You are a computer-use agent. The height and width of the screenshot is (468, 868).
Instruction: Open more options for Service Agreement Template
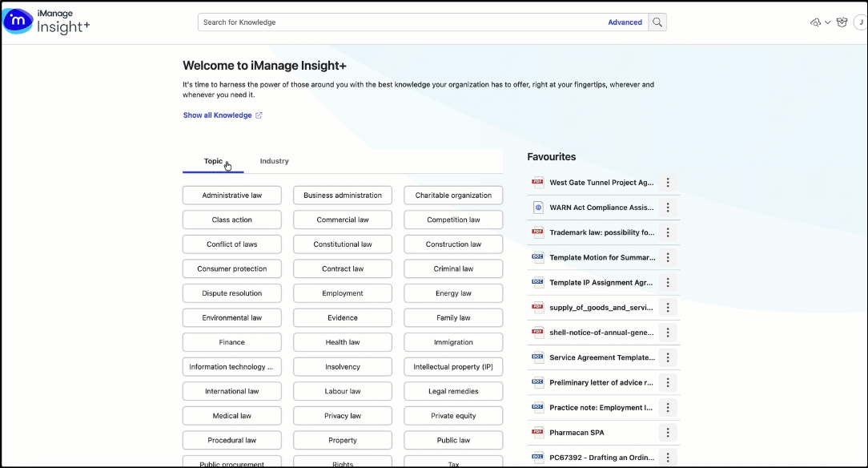click(668, 357)
